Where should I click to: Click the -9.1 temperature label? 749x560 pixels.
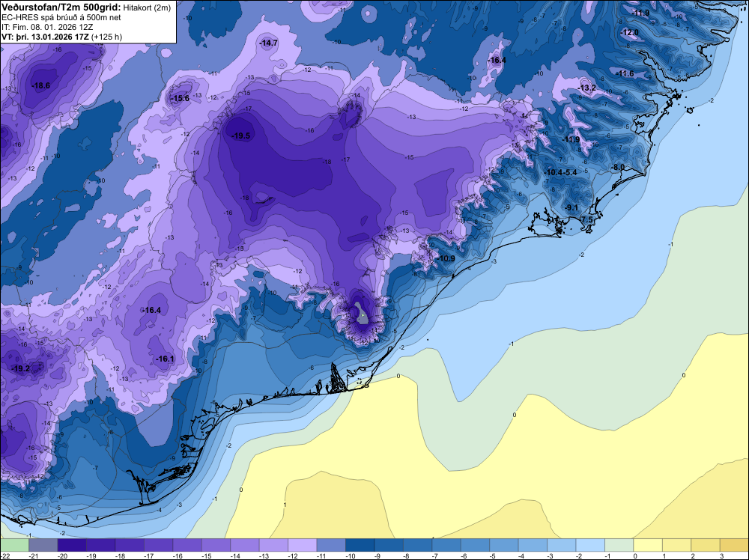[571, 207]
